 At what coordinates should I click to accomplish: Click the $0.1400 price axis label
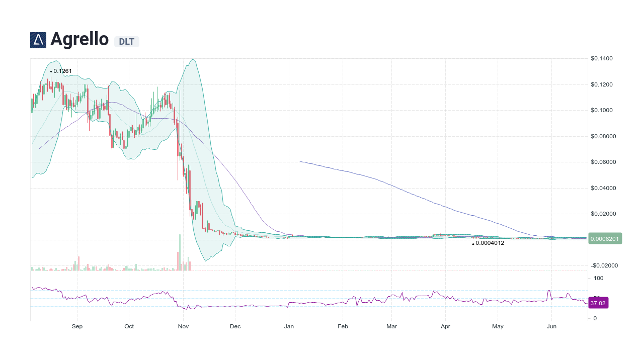pos(602,59)
